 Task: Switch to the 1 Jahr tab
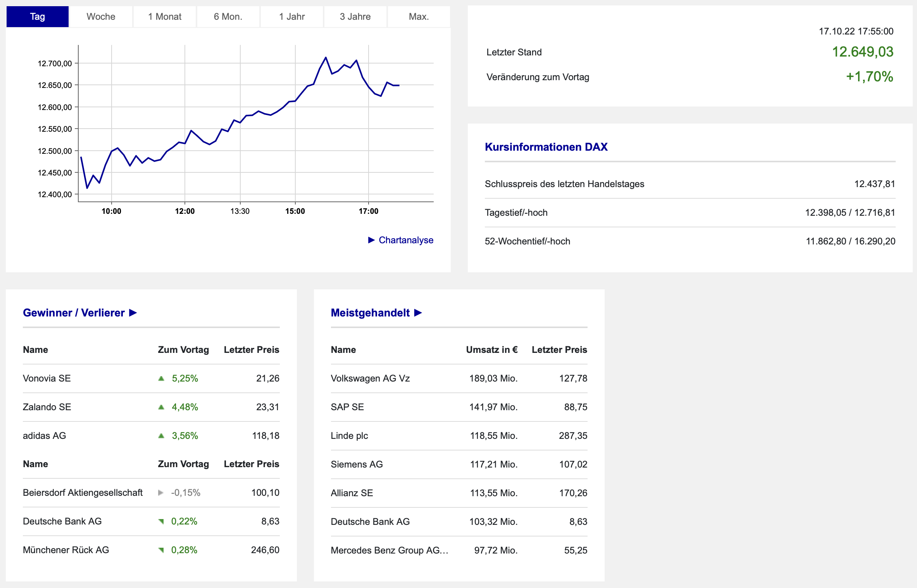point(292,17)
